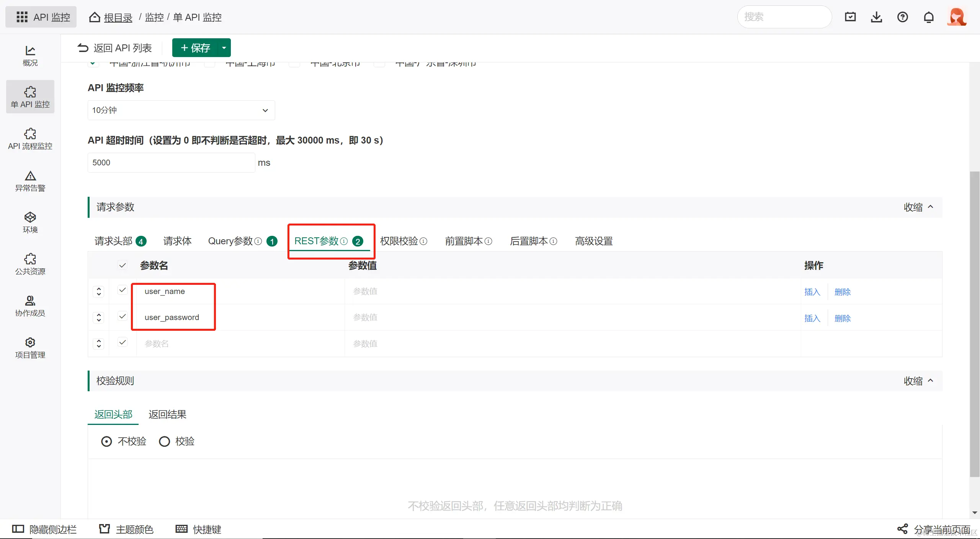Click 删除 link for user_name row

point(842,292)
